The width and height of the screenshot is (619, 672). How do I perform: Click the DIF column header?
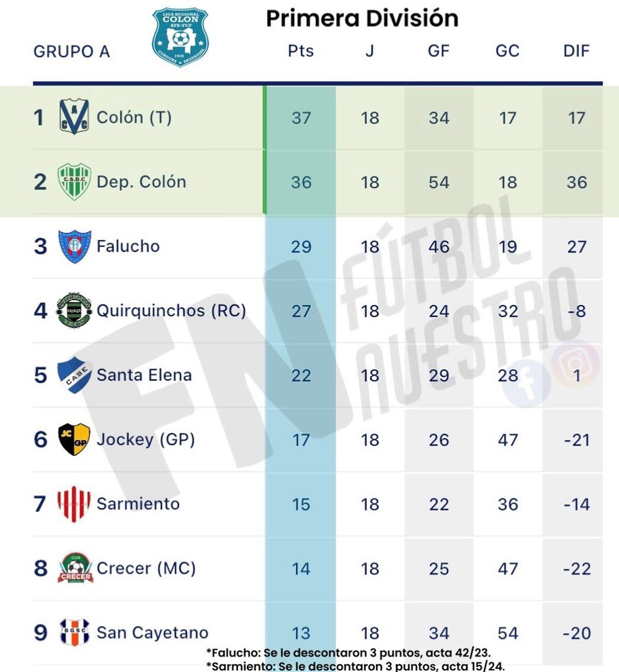pyautogui.click(x=576, y=51)
